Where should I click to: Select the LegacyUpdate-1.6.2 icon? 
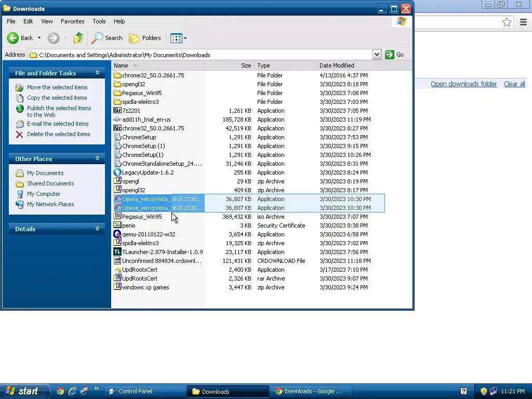click(117, 172)
